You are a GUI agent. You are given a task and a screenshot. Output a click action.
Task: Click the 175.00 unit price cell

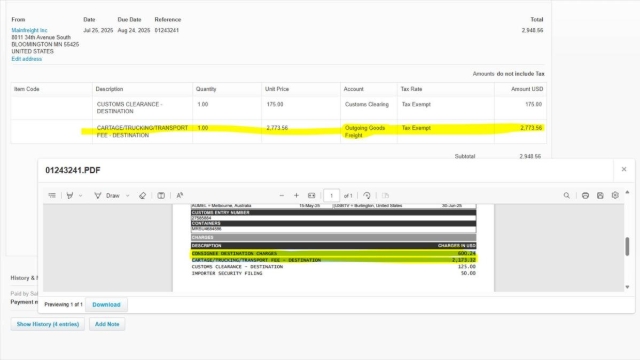(275, 104)
